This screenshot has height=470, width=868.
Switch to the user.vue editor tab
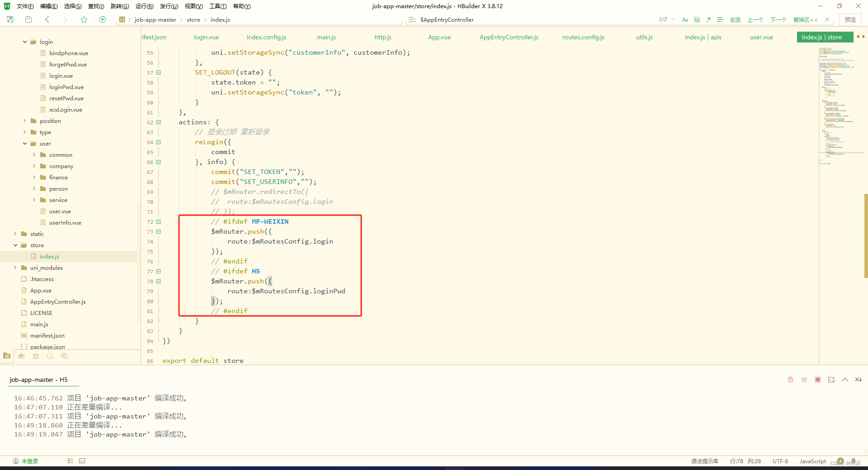(761, 37)
